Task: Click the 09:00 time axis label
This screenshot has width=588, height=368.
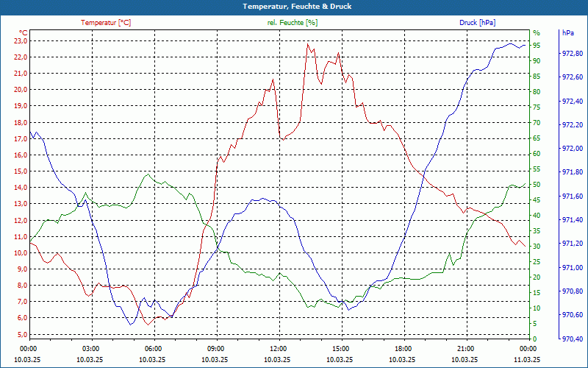Action: click(x=215, y=348)
